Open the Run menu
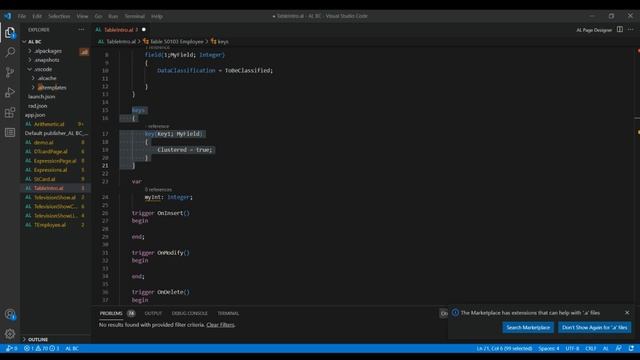640x360 pixels. point(113,16)
